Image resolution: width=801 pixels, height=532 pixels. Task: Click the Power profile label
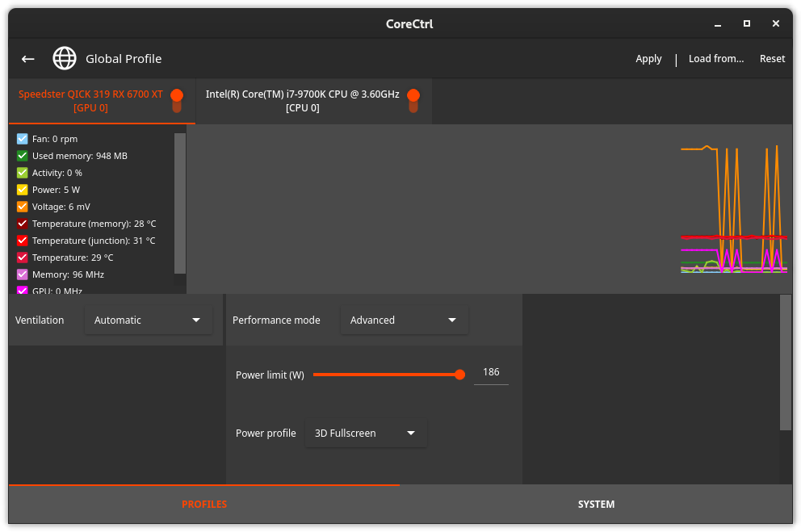tap(266, 433)
